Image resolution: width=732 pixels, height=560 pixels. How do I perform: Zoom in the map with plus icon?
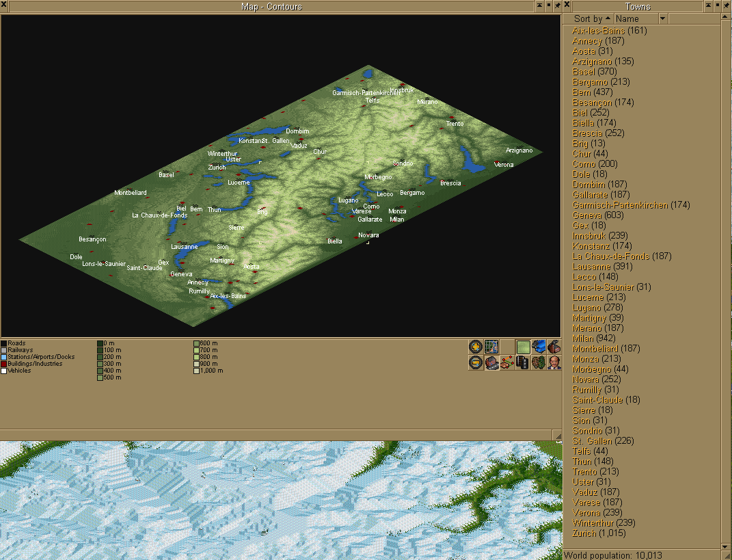coord(476,347)
